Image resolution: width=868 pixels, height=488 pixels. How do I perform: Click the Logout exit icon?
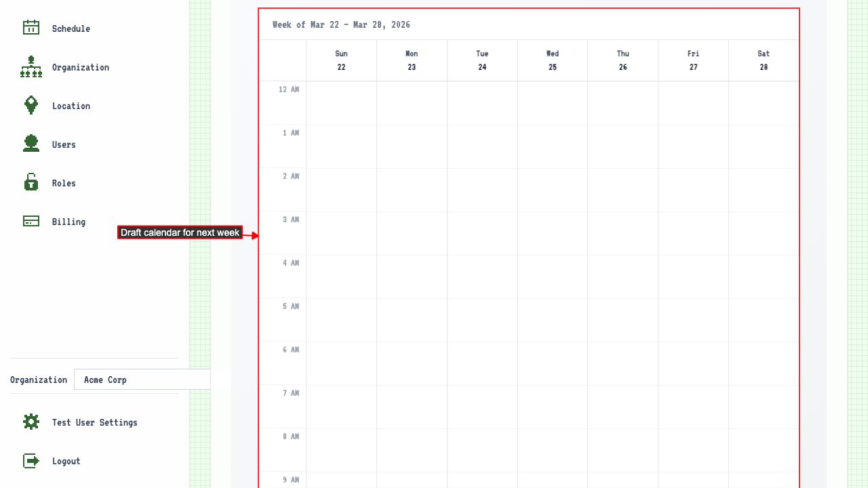coord(31,460)
